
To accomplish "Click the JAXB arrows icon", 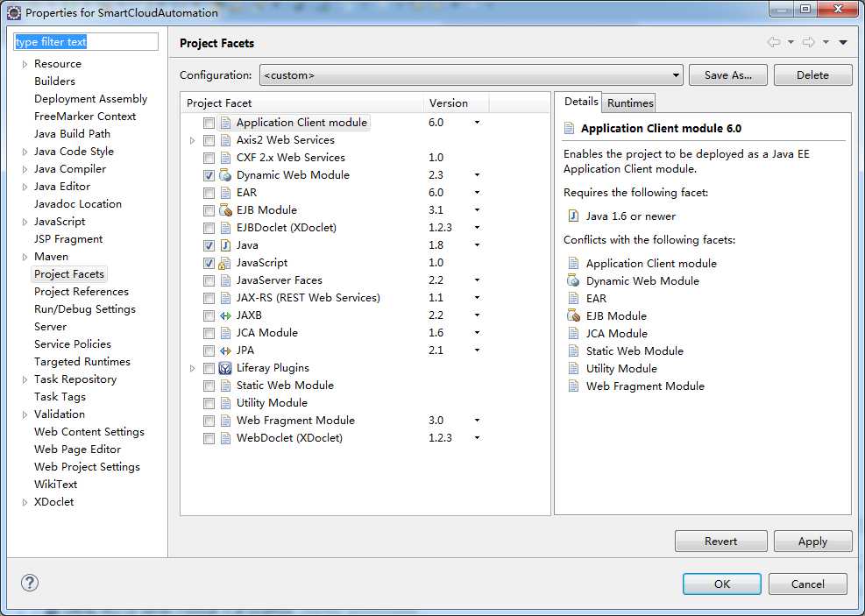I will 225,316.
